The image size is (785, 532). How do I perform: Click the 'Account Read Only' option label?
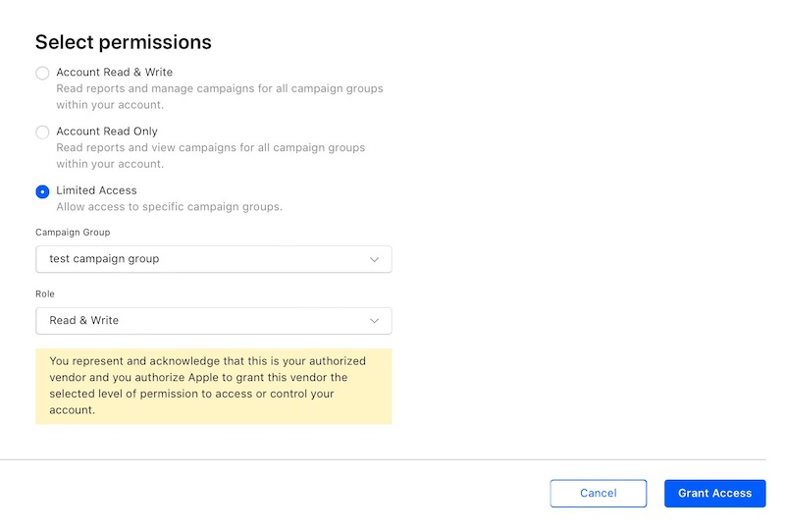(107, 132)
